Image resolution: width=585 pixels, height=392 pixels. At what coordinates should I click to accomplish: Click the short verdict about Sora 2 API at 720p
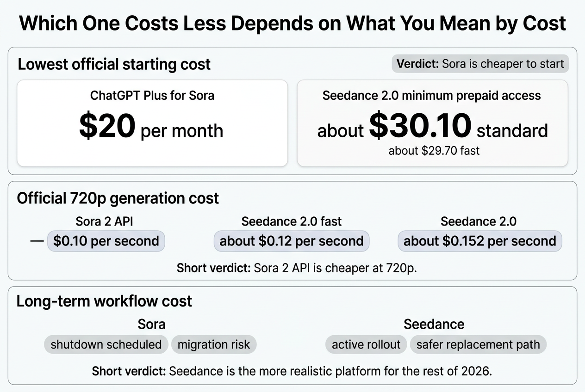point(297,268)
